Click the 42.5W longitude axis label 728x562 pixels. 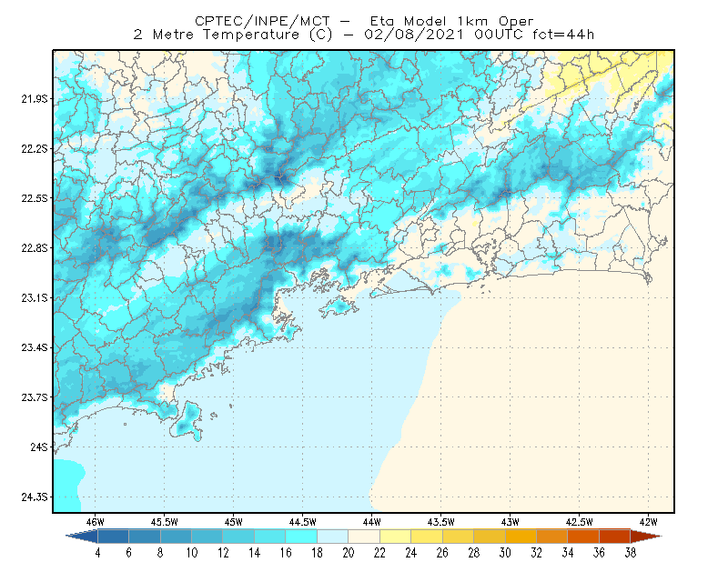(x=579, y=522)
